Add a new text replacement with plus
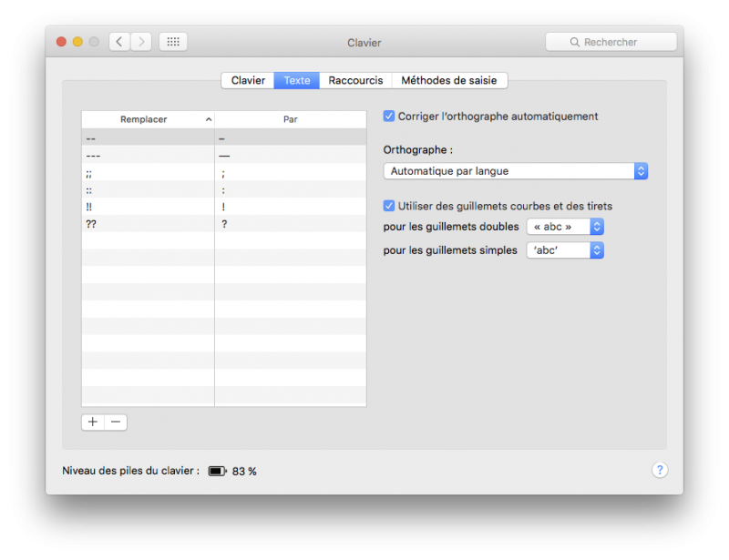Image resolution: width=729 pixels, height=560 pixels. 93,422
